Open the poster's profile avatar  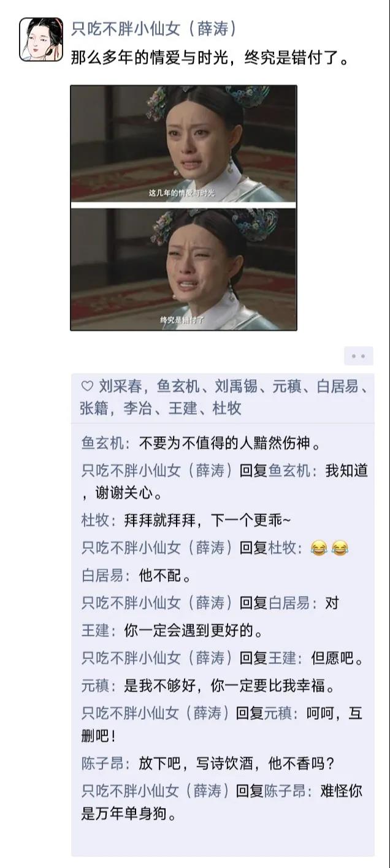[x=41, y=39]
